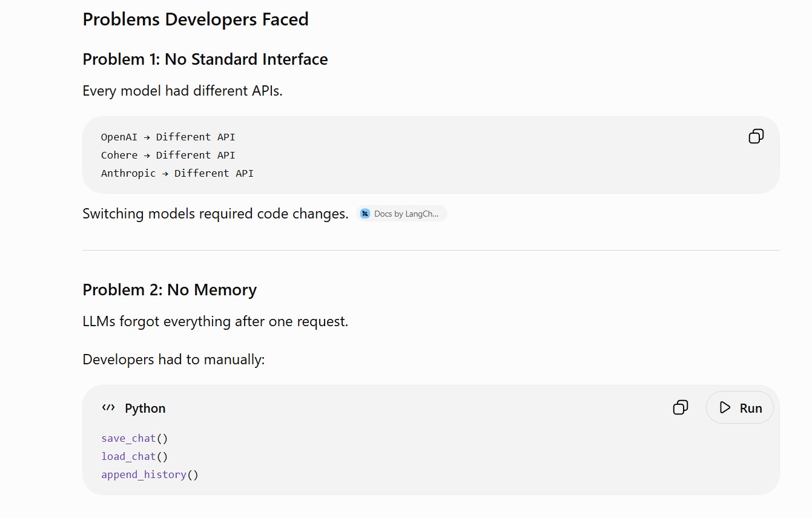
Task: Click the load_chat() code line
Action: [134, 456]
